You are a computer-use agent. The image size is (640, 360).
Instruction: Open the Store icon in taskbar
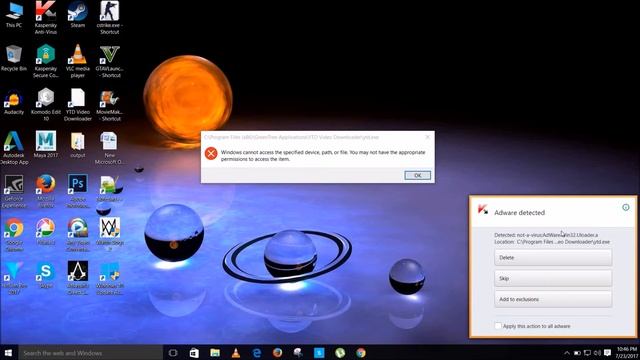pyautogui.click(x=194, y=353)
